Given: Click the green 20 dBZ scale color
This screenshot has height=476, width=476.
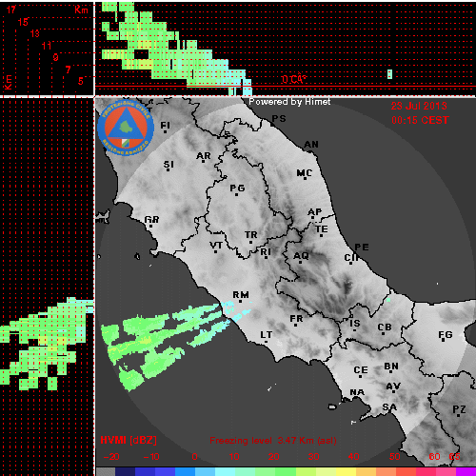Looking at the screenshot, I should [286, 471].
